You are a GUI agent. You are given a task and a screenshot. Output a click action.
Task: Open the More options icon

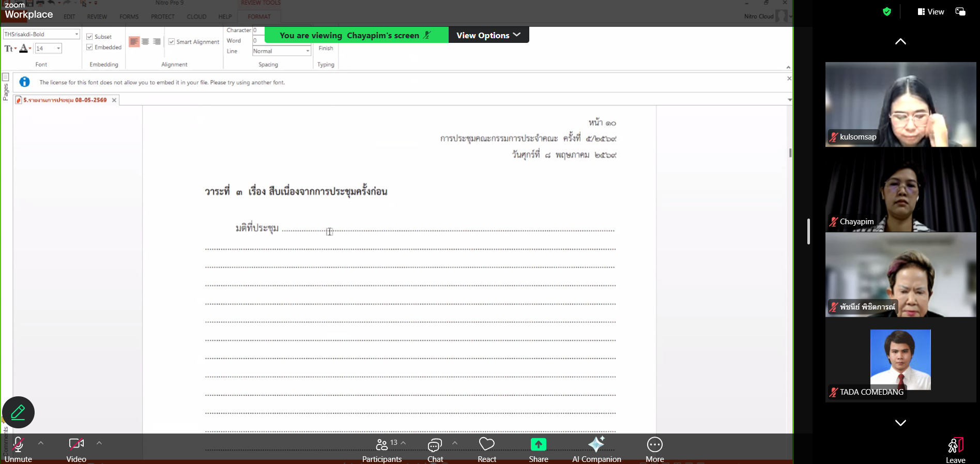[x=655, y=444]
